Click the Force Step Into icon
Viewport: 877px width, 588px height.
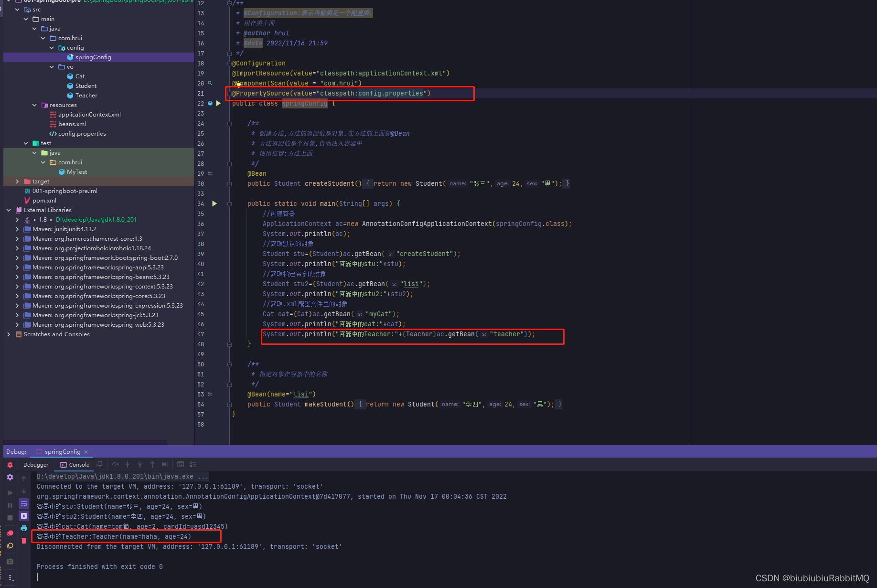click(140, 464)
